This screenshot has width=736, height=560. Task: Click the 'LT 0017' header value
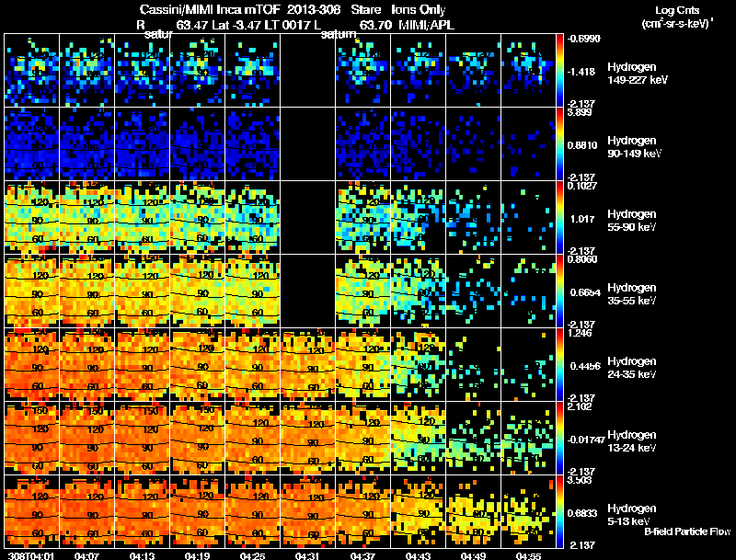285,25
